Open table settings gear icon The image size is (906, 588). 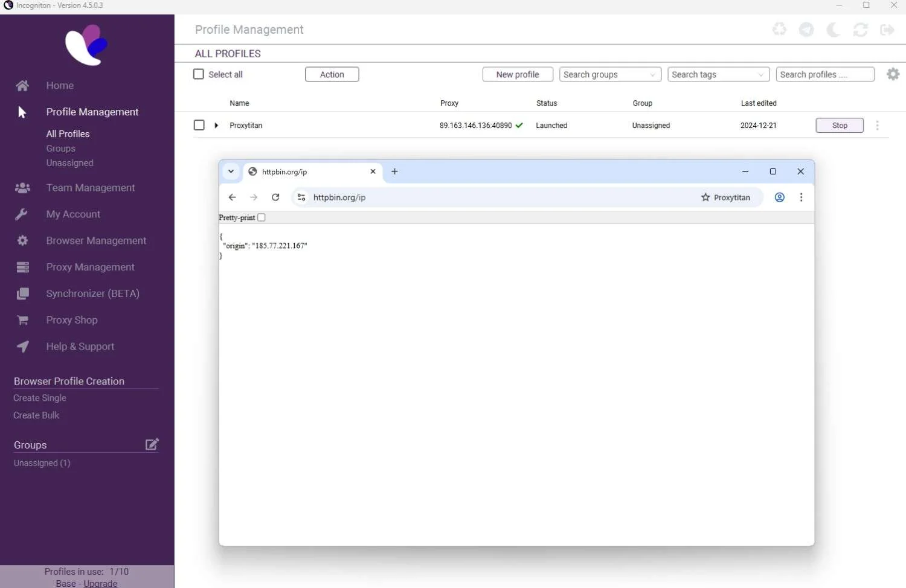893,74
